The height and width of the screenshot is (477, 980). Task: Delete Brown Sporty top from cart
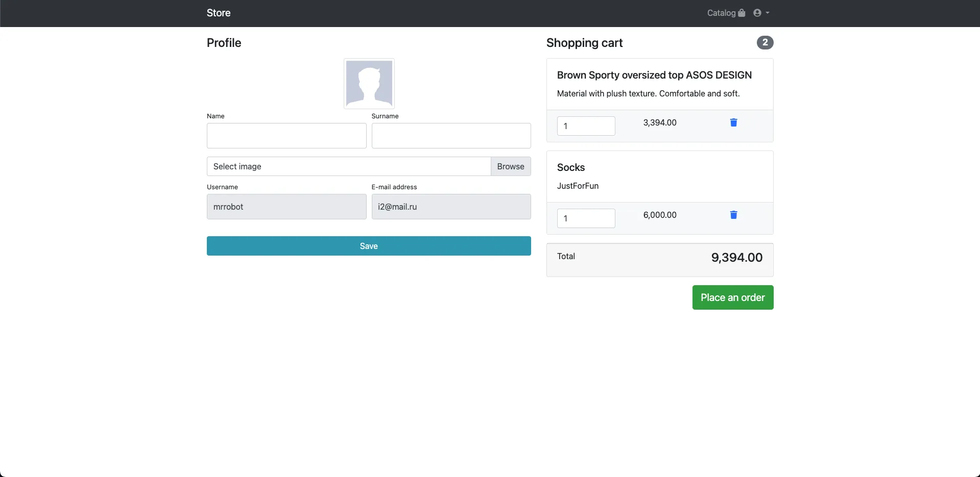pyautogui.click(x=733, y=122)
